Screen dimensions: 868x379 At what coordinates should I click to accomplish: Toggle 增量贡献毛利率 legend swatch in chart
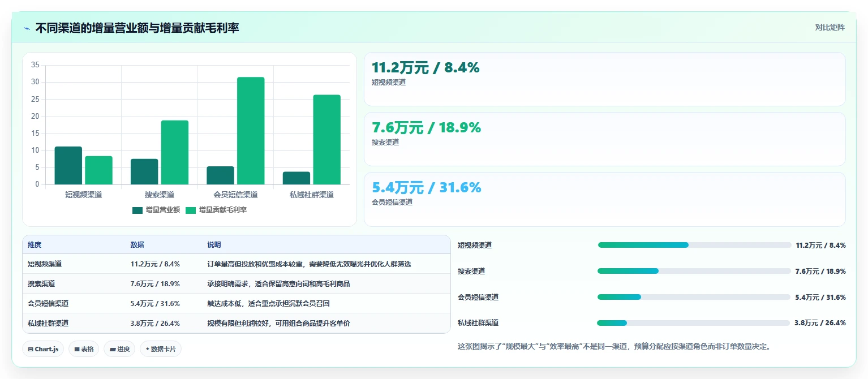click(191, 210)
